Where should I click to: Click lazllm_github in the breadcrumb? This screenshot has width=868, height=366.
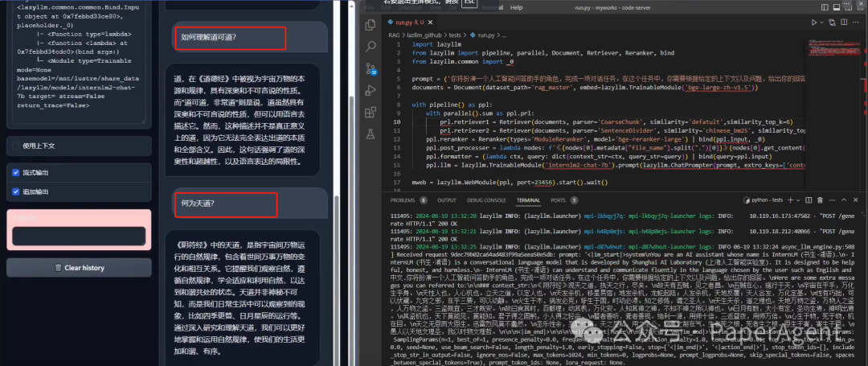(x=423, y=35)
